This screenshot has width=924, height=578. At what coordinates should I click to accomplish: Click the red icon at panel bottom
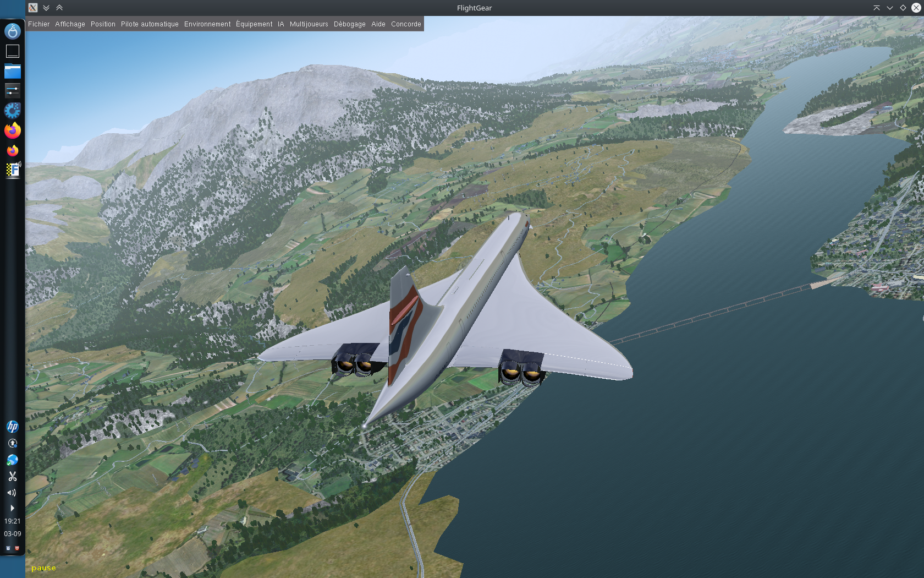tap(16, 548)
